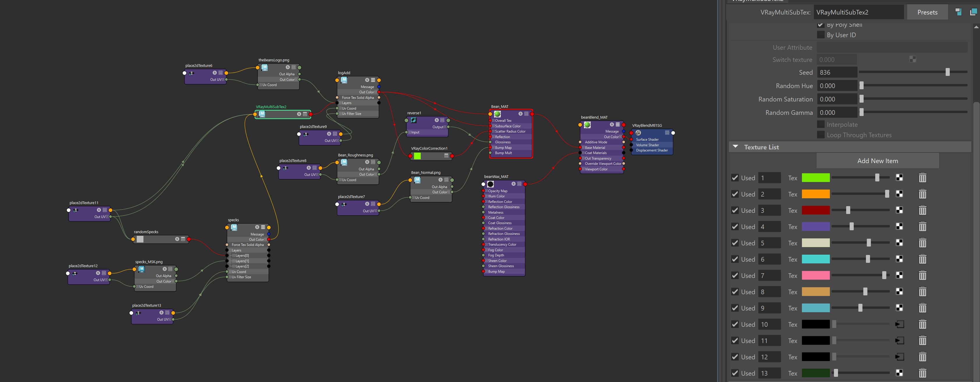Image resolution: width=980 pixels, height=382 pixels.
Task: Click the Presets button
Action: click(927, 12)
